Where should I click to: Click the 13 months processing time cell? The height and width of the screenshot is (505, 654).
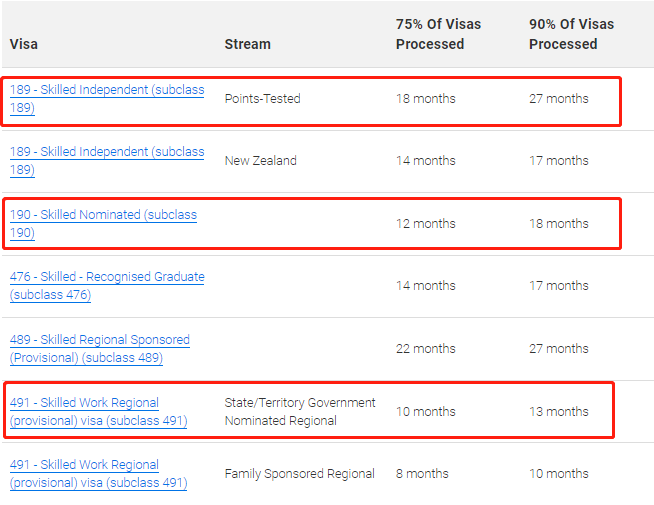pyautogui.click(x=558, y=412)
